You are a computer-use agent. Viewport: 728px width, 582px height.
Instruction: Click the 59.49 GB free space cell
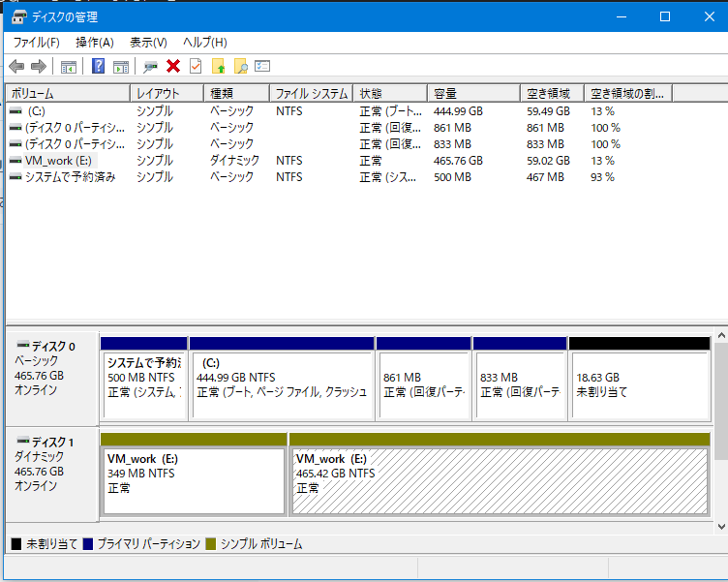coord(548,111)
